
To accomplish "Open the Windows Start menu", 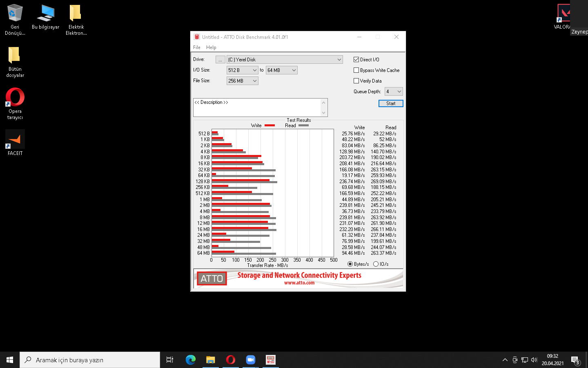I will coord(10,360).
